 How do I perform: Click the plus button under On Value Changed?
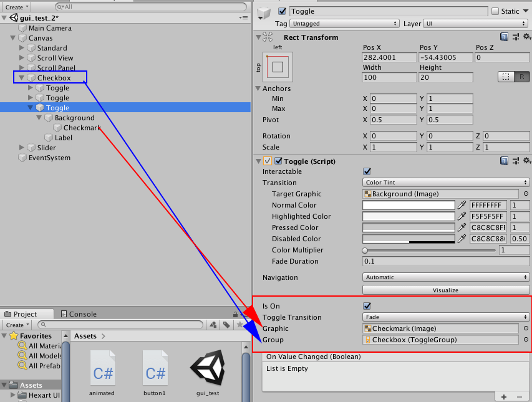[x=503, y=396]
